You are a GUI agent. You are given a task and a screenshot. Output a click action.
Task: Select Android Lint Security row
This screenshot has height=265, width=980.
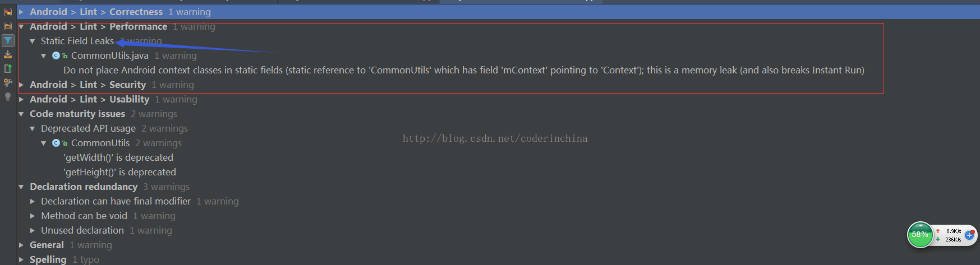pyautogui.click(x=112, y=85)
